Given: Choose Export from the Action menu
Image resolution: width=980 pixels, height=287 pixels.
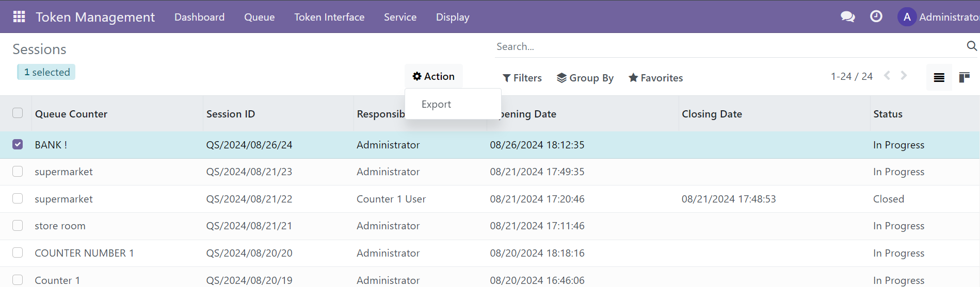Looking at the screenshot, I should (x=436, y=104).
